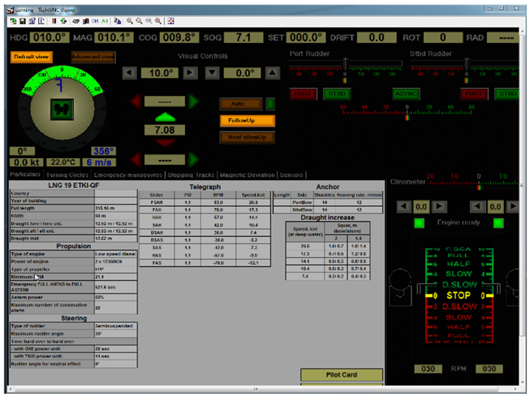Screen dimensions: 532x399
Task: Click the first zoom in magnifier icon
Action: (130, 21)
